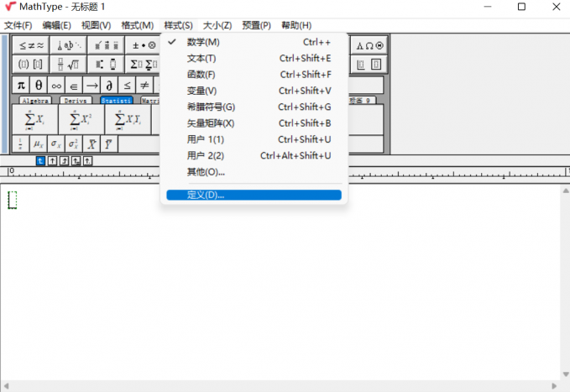Open the operator symbols palette (± • ⊗)

coord(143,45)
